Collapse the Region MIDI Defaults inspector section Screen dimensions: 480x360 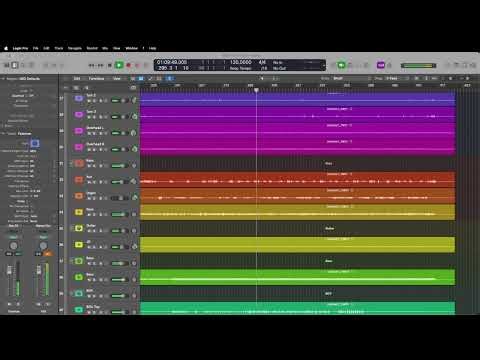coord(4,79)
